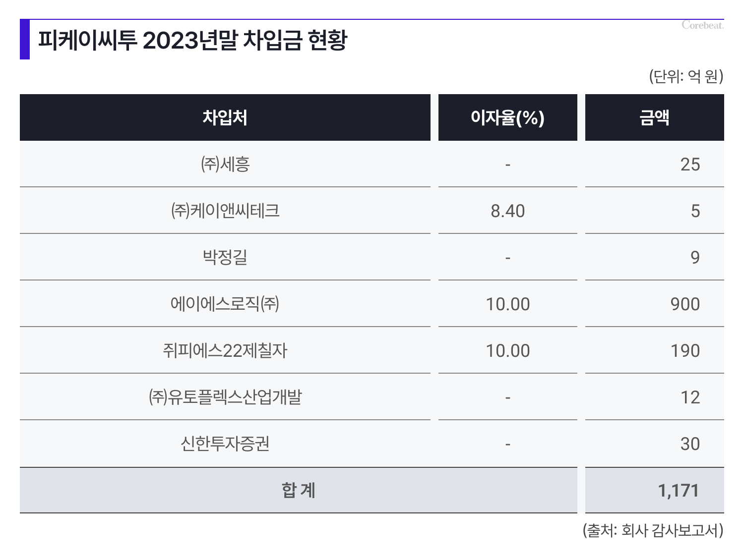
Task: Select the 합 계 total label
Action: pyautogui.click(x=299, y=490)
